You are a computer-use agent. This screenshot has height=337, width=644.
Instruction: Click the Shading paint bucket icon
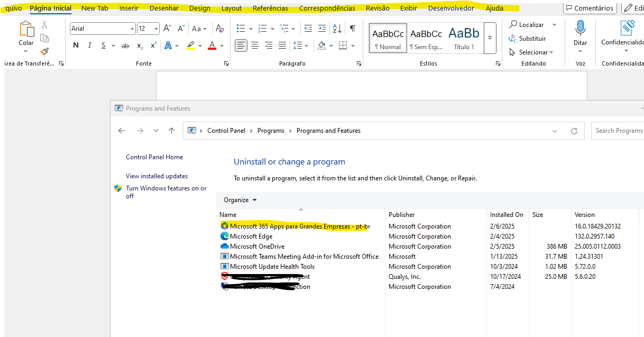pyautogui.click(x=321, y=45)
